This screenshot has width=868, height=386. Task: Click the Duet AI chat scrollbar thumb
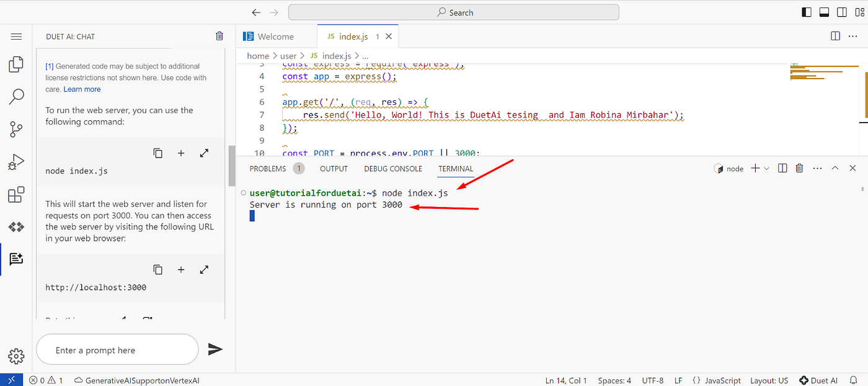[231, 165]
